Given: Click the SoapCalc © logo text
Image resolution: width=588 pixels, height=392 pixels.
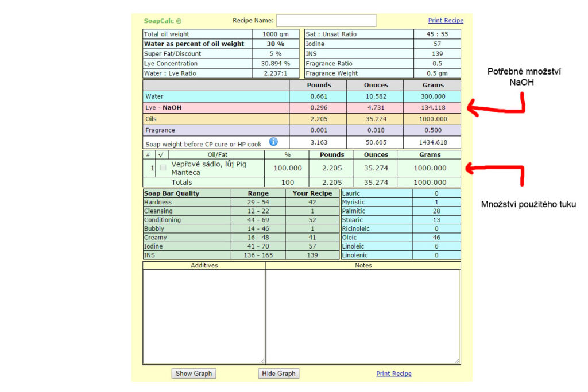Looking at the screenshot, I should pos(163,21).
